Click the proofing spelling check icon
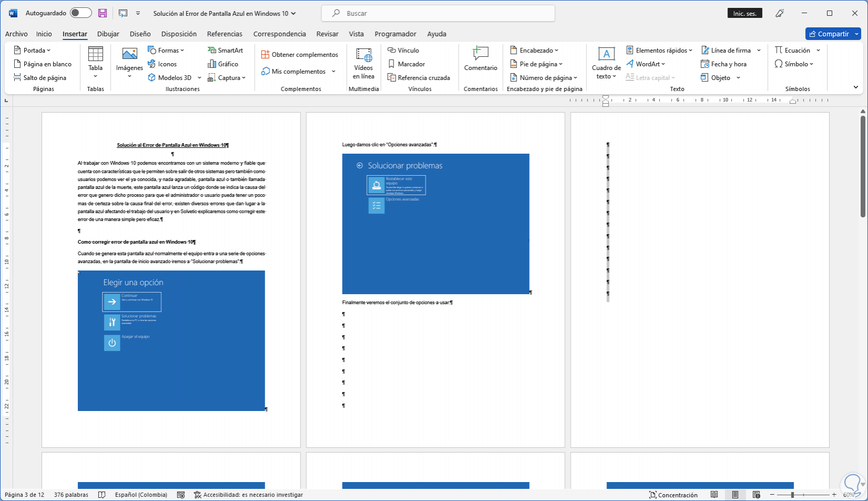The height and width of the screenshot is (501, 868). tap(102, 495)
